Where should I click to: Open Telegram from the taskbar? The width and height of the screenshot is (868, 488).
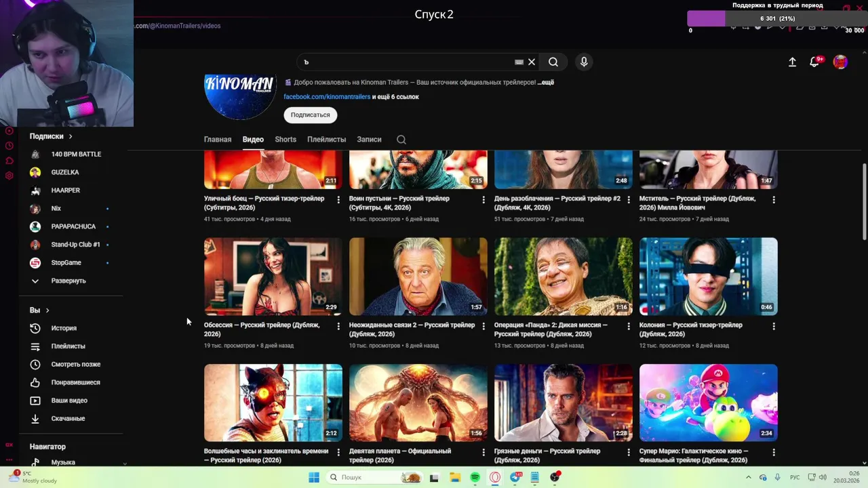click(x=515, y=477)
